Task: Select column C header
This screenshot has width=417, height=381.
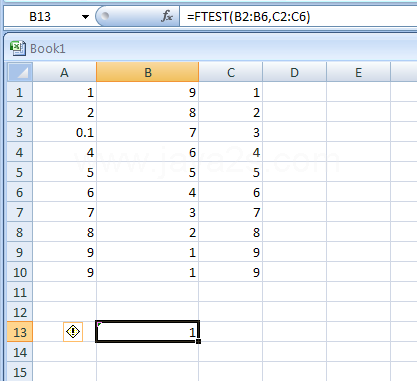Action: pyautogui.click(x=231, y=72)
